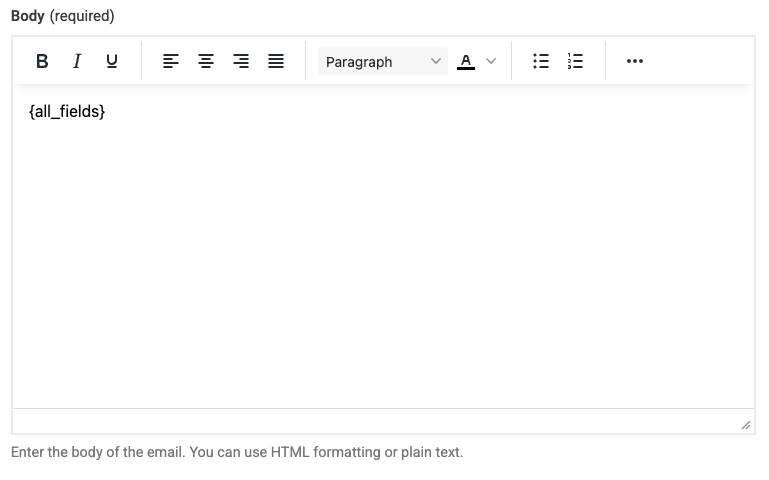Align text to the left

click(171, 61)
